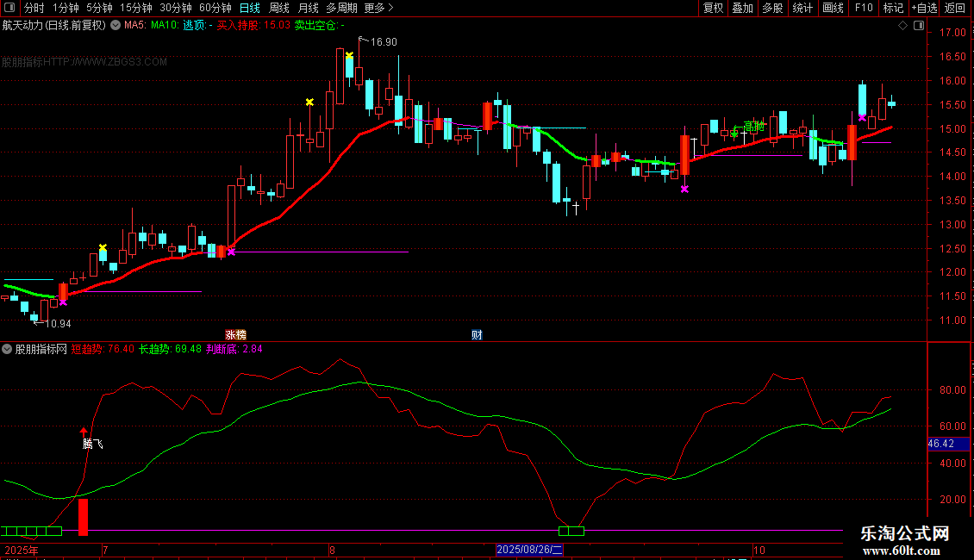Screen dimensions: 974x560
Task: Click the yellow X marker below 16.90 peak
Action: 349,56
